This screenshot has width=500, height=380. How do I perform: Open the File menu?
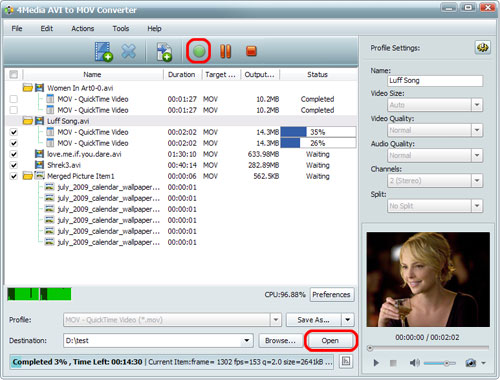click(x=17, y=28)
